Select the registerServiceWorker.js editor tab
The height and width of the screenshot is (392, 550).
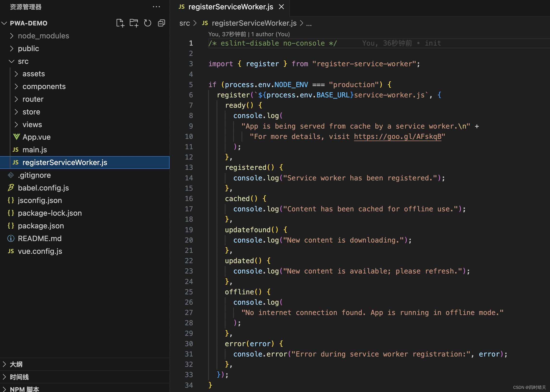click(x=230, y=7)
